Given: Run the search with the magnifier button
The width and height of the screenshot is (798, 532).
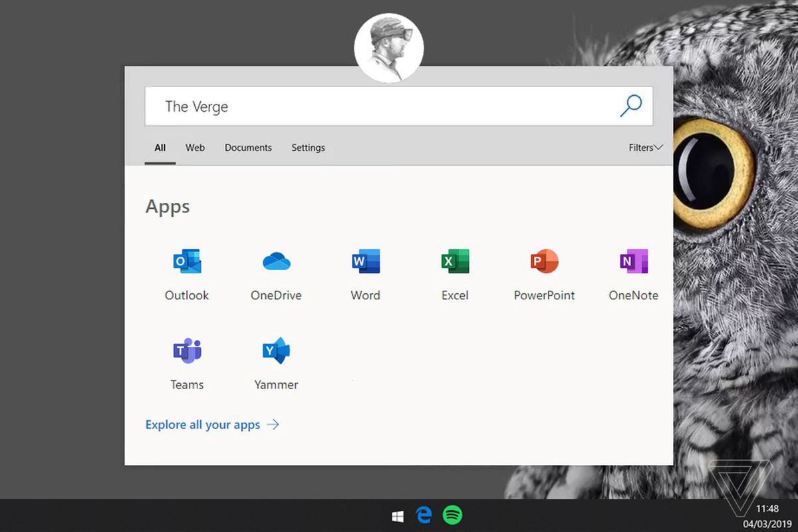Looking at the screenshot, I should (630, 106).
